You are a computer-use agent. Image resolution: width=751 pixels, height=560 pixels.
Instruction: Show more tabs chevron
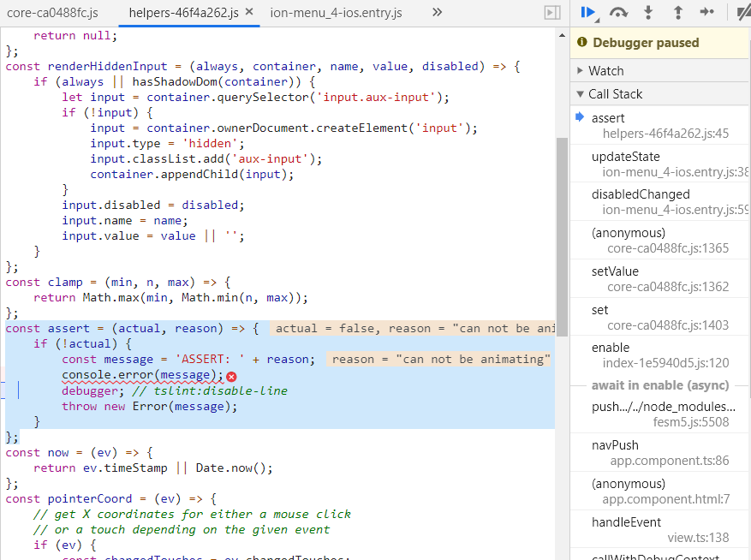tap(437, 13)
